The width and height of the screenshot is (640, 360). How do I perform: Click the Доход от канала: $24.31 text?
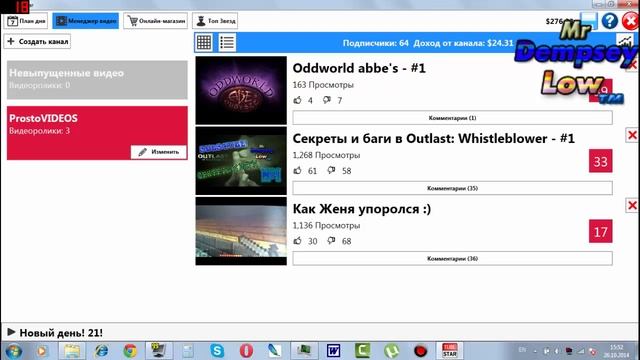tap(463, 43)
